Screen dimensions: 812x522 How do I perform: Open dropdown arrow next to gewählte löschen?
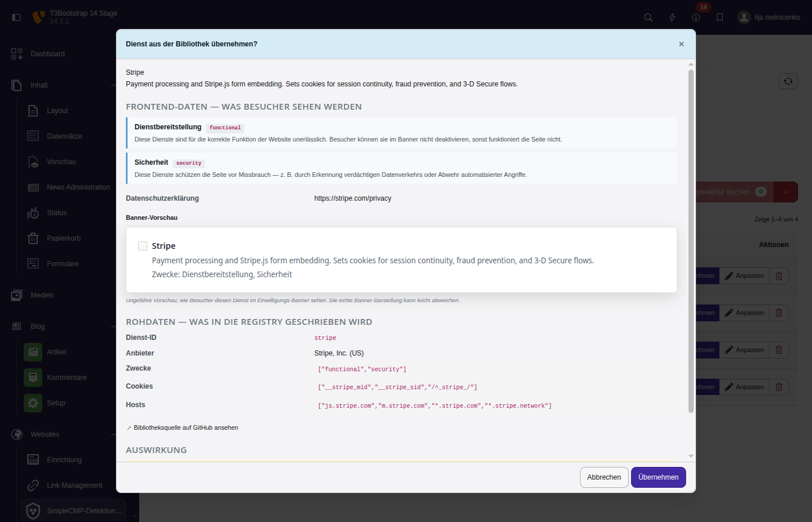click(x=786, y=192)
